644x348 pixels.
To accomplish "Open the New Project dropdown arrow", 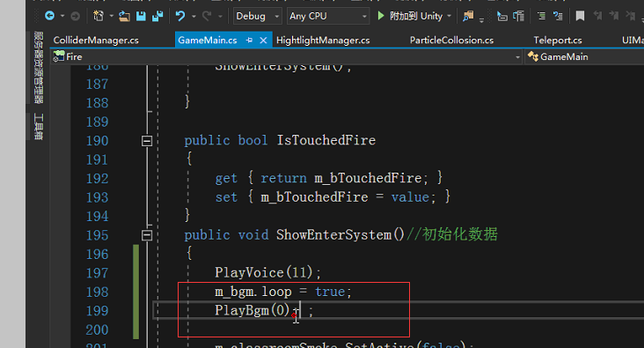I will coord(112,16).
